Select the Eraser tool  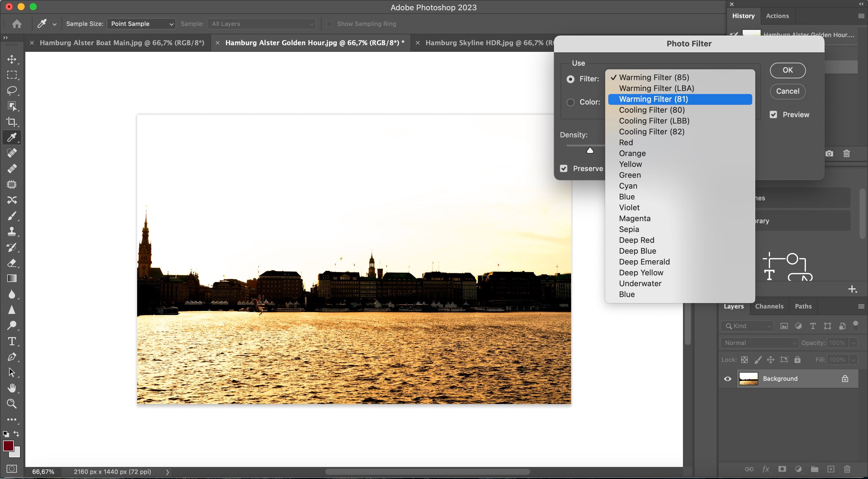coord(12,263)
